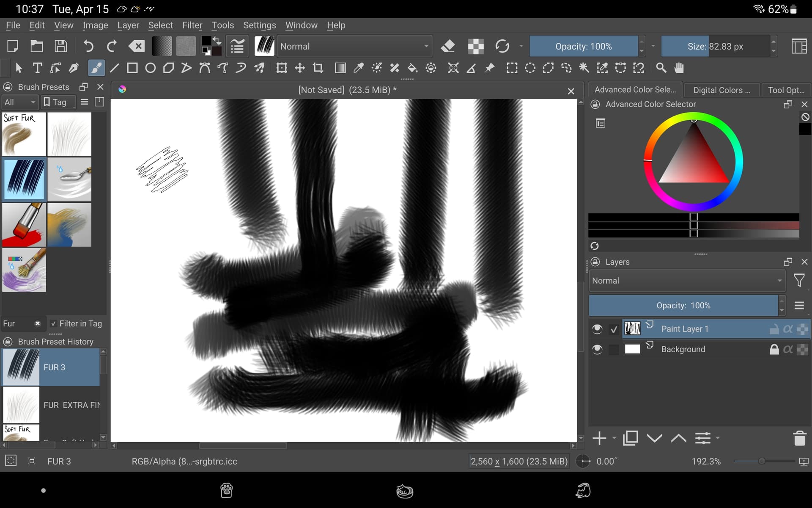Viewport: 812px width, 508px height.
Task: Open the brush blending mode Normal dropdown
Action: coord(354,46)
